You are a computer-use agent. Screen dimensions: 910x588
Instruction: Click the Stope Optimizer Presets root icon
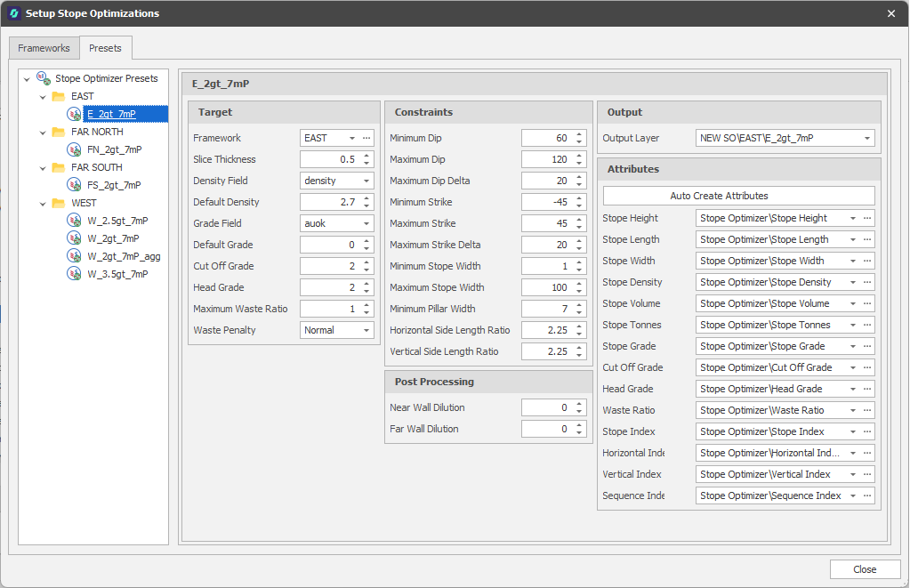pos(43,78)
